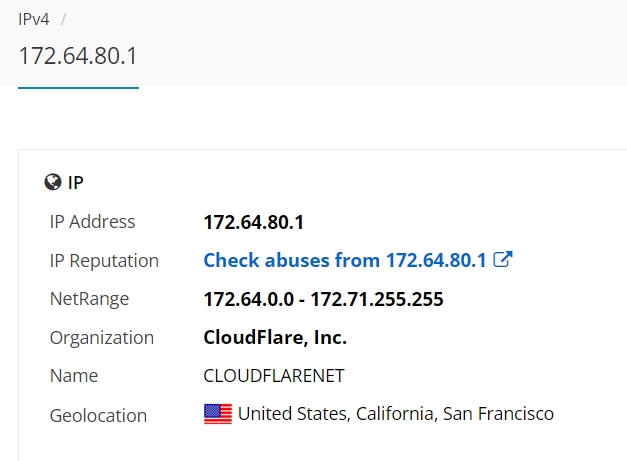Click the Name value CLOUDFLARENET
This screenshot has height=461, width=627.
click(x=274, y=376)
